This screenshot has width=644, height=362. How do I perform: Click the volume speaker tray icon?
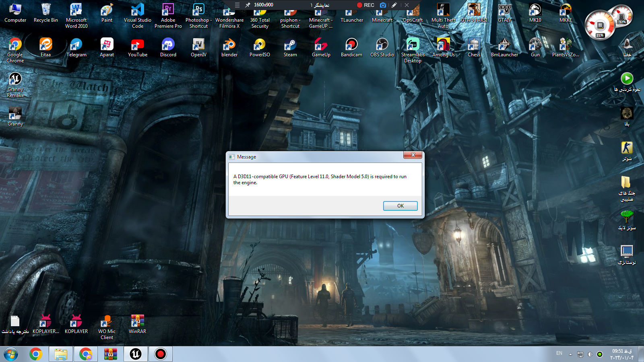[x=590, y=354]
